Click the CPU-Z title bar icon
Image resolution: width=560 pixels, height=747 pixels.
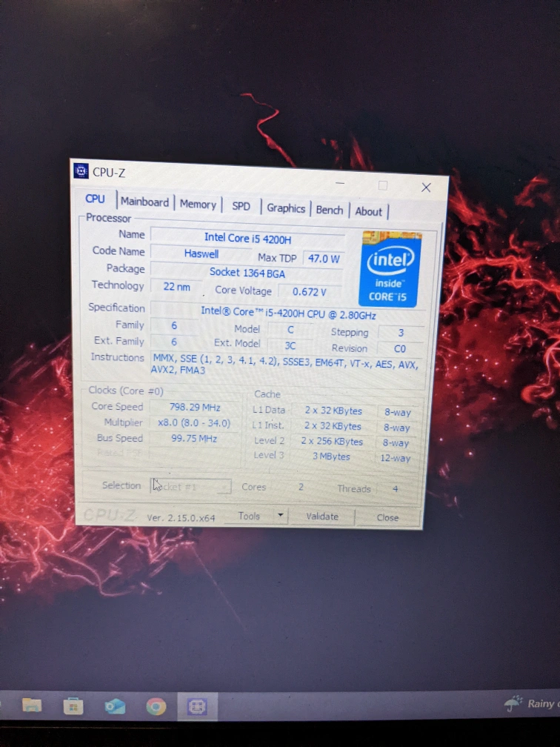click(81, 172)
